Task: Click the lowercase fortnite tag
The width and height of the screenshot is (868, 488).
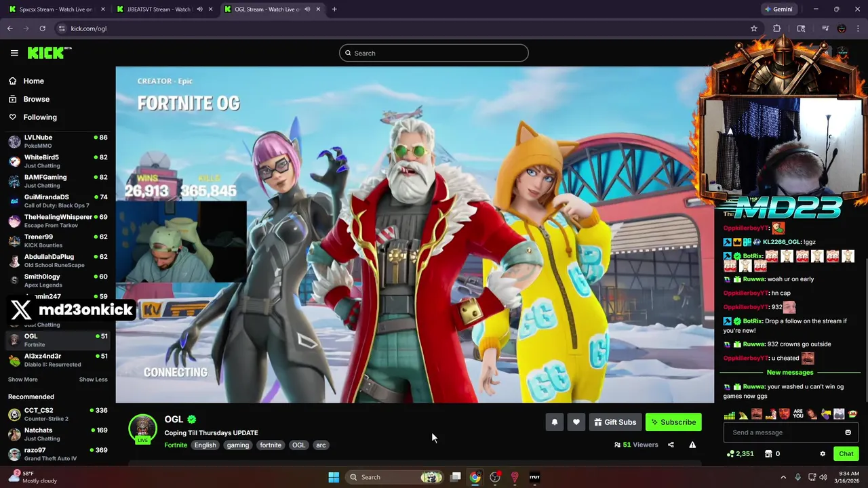Action: pyautogui.click(x=271, y=445)
